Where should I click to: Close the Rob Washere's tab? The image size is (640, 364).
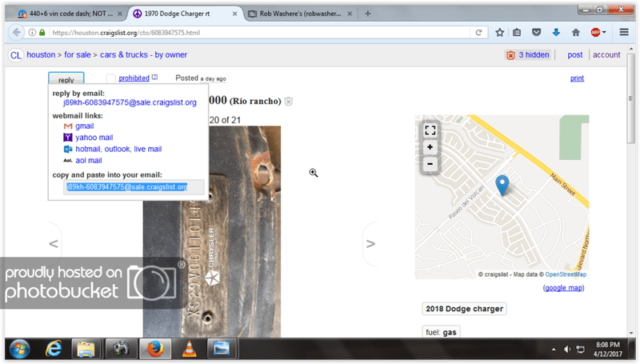[x=350, y=14]
